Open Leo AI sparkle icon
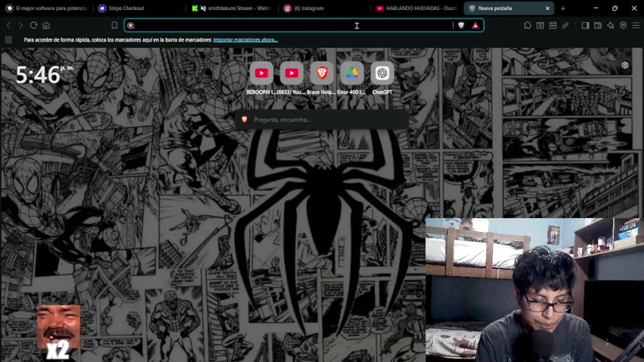The image size is (644, 362). coord(610,26)
